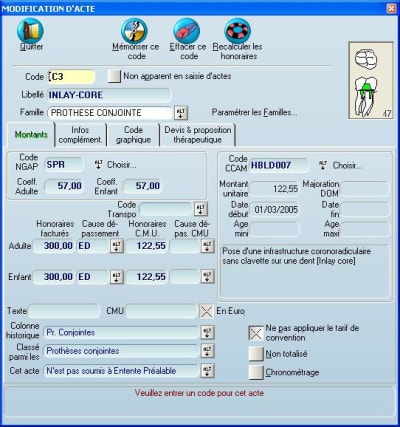Viewport: 400px width, 427px height.
Task: Click the Mémoriser ce code icon
Action: [134, 31]
